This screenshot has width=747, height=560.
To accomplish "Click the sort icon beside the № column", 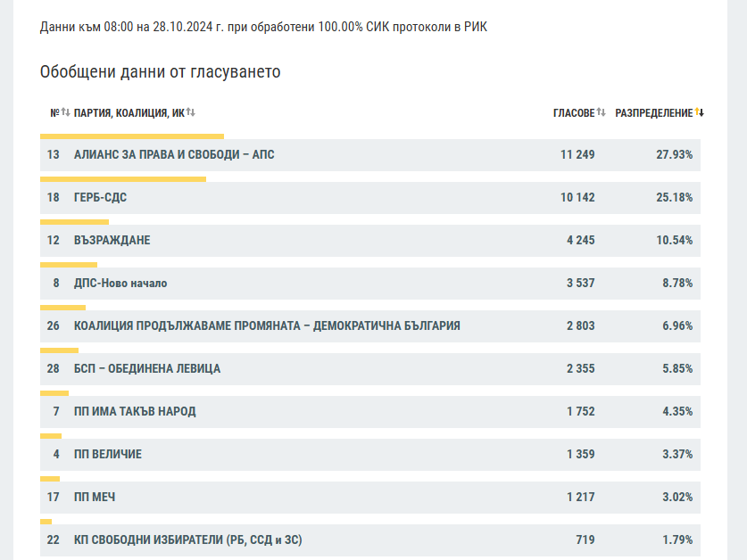I will (65, 112).
